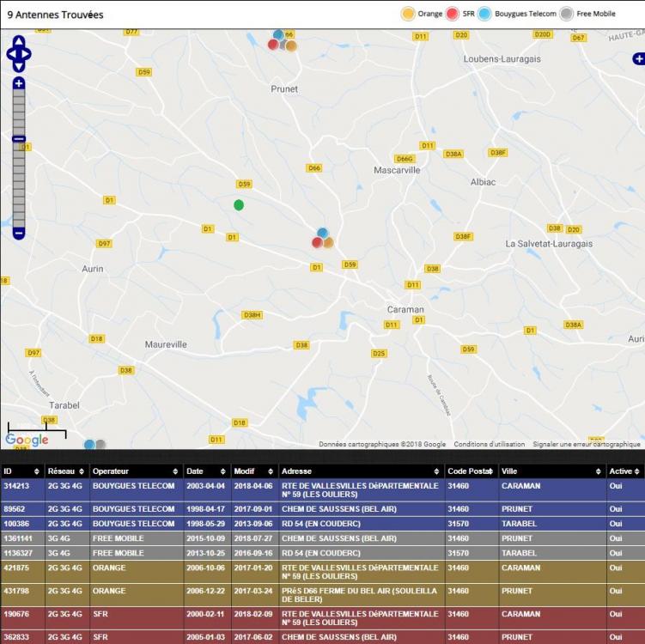Click the D66G road badge near Mascarville
Screen dimensions: 645x644
[405, 159]
